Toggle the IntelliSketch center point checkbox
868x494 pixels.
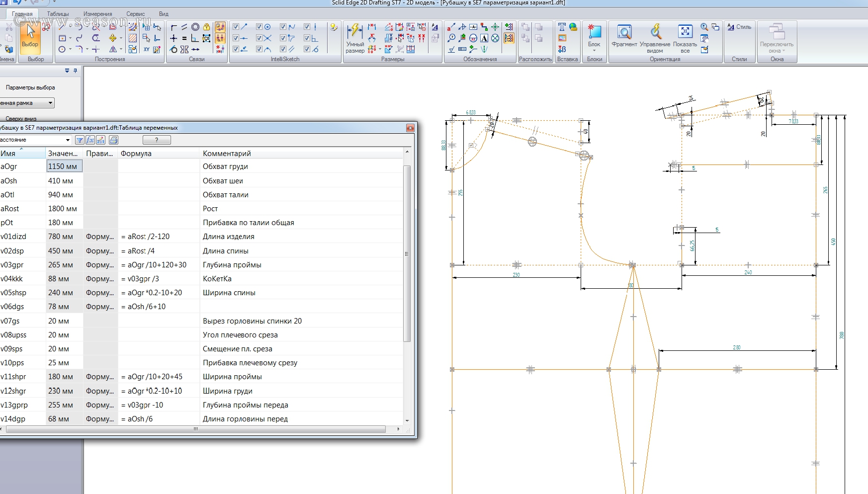click(x=259, y=27)
